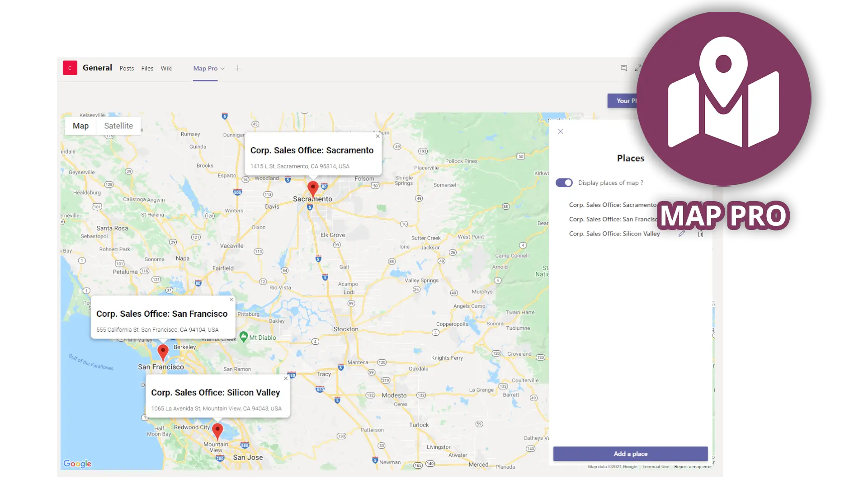Close the Silicon Valley info window
The height and width of the screenshot is (488, 868).
tap(286, 378)
